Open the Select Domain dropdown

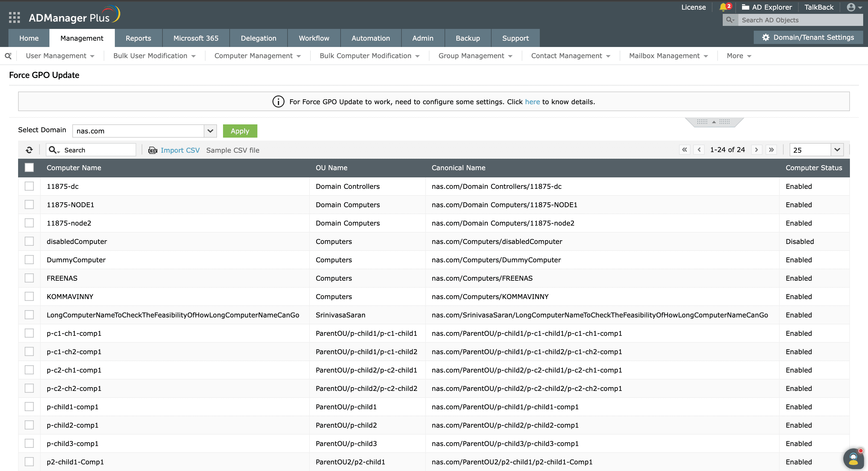point(209,131)
